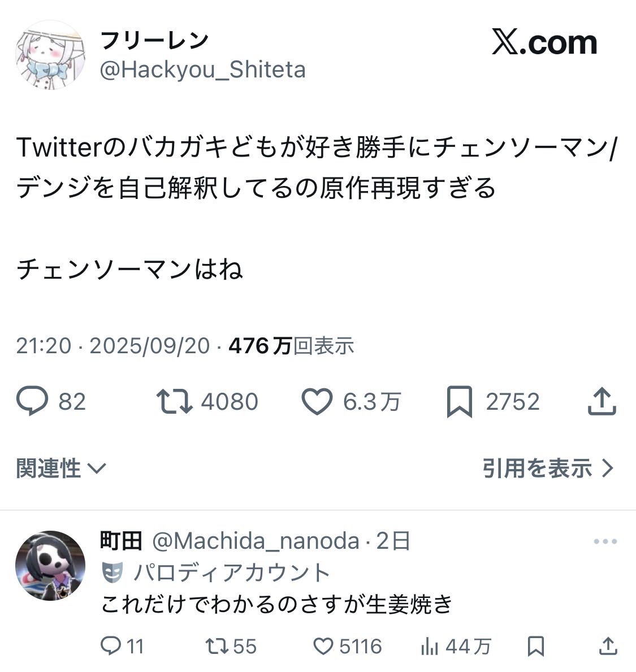View the 476万回表示 view count details
The height and width of the screenshot is (672, 636).
click(291, 345)
